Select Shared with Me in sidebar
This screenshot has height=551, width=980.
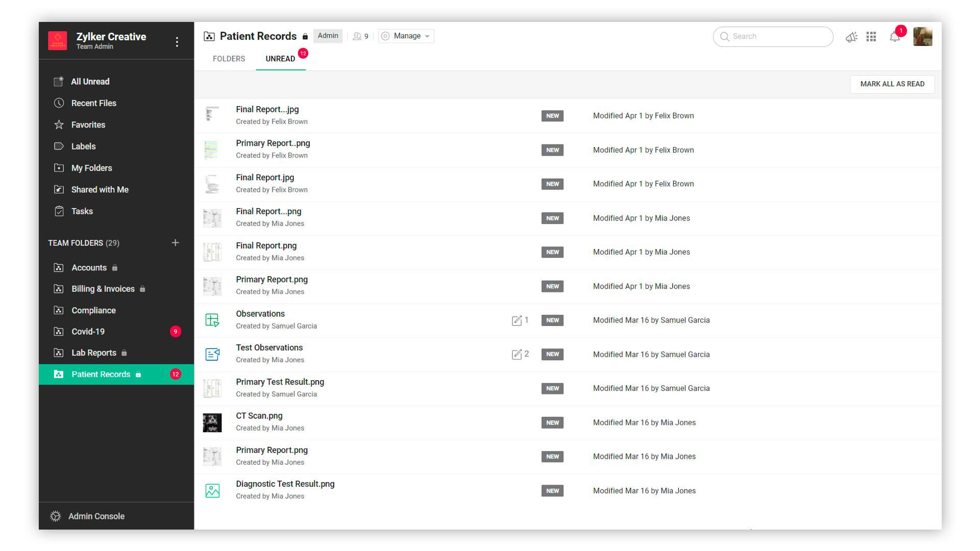coord(100,190)
